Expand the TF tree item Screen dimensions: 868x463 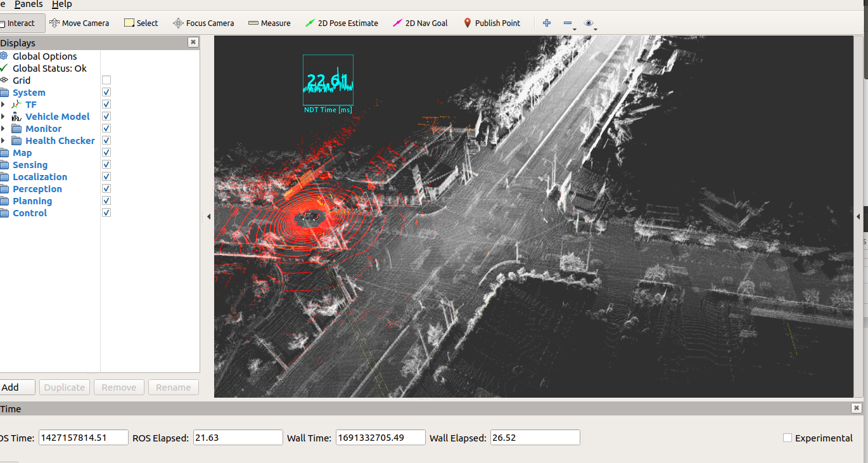[x=3, y=104]
